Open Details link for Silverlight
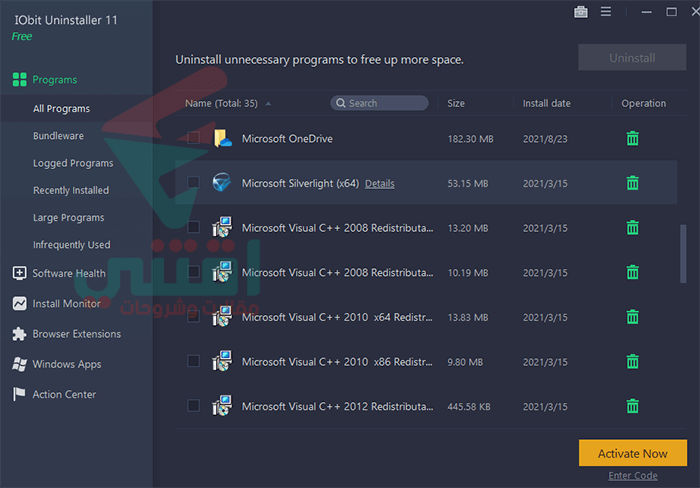This screenshot has width=700, height=488. click(380, 184)
